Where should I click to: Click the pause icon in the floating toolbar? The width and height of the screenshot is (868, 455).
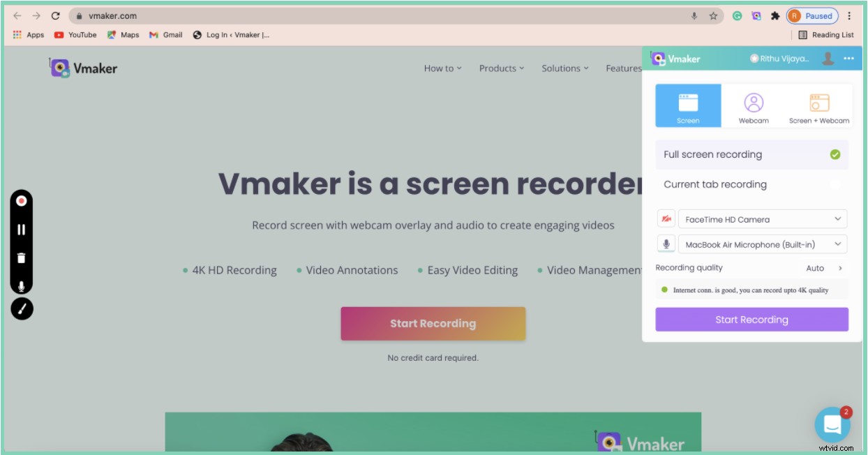pos(21,229)
